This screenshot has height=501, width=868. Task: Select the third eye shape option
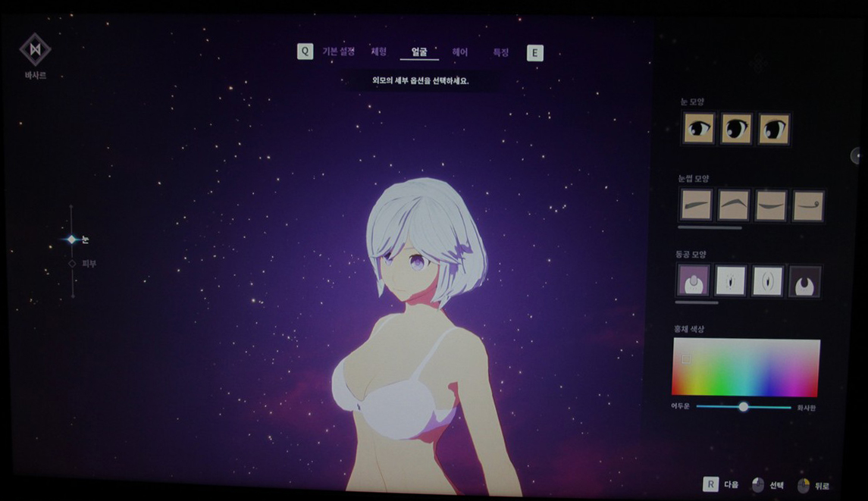click(774, 129)
